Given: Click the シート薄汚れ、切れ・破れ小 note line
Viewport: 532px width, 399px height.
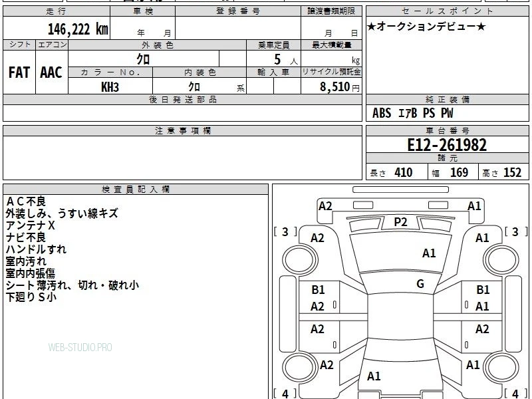Looking at the screenshot, I should pos(72,285).
